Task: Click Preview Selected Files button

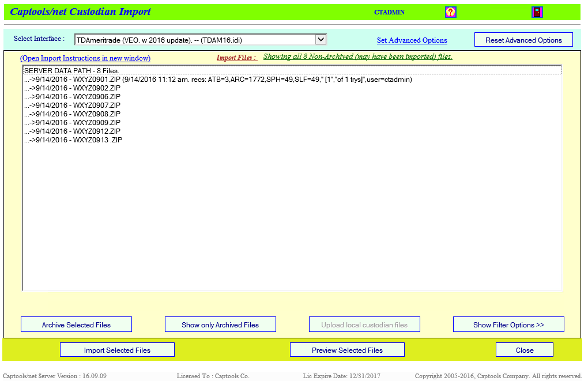Action: click(347, 350)
